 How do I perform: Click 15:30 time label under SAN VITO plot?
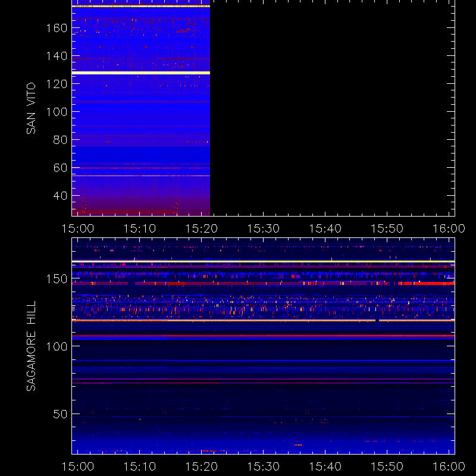coord(263,228)
